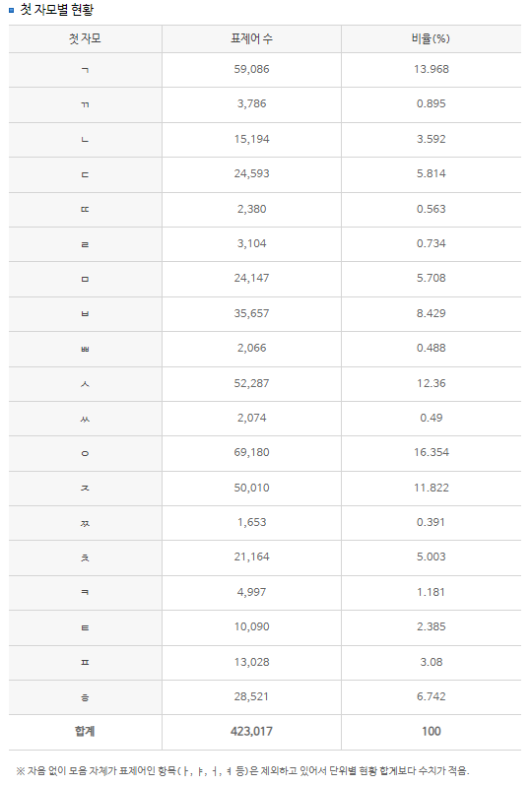Click the 11.822 percentage cell
Screen dimensions: 532x786
[x=432, y=488]
